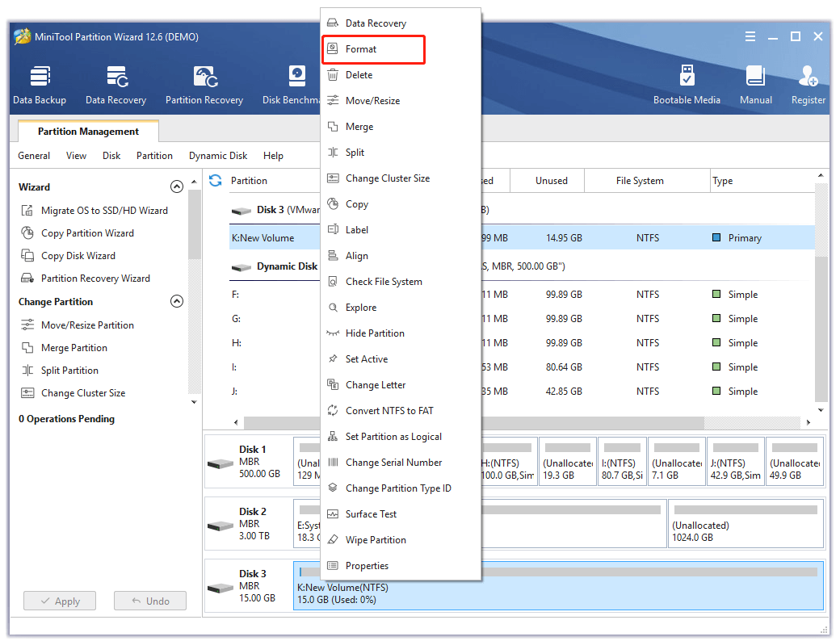
Task: Open Bootable Media builder
Action: click(687, 85)
